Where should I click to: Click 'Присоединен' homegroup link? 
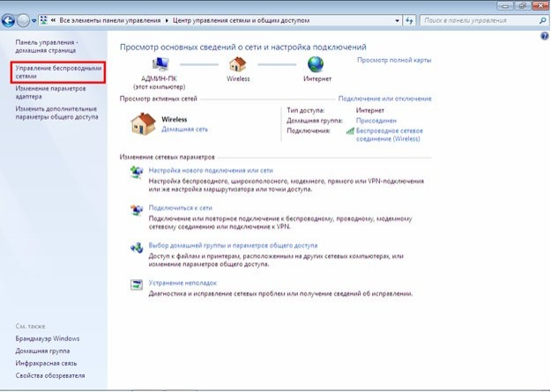pos(376,121)
